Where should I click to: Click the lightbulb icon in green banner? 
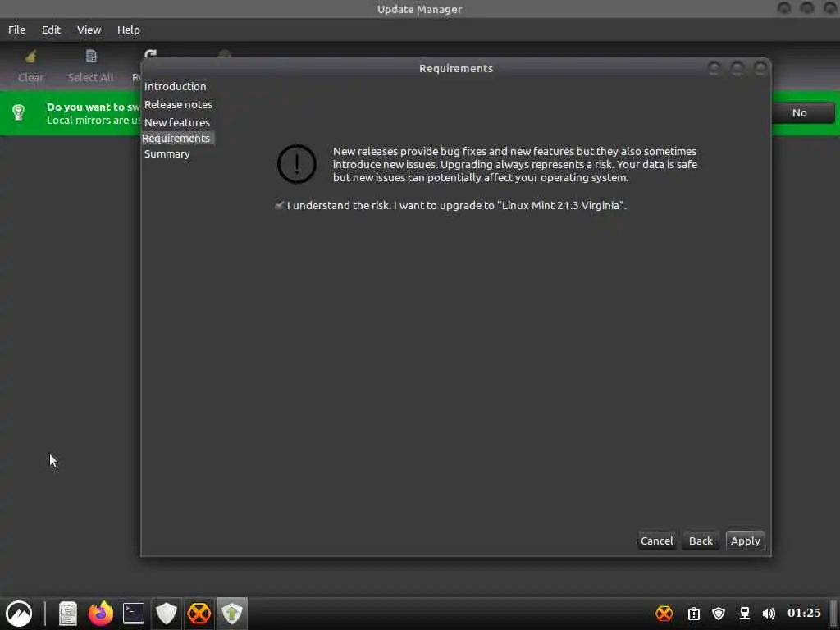(x=19, y=112)
